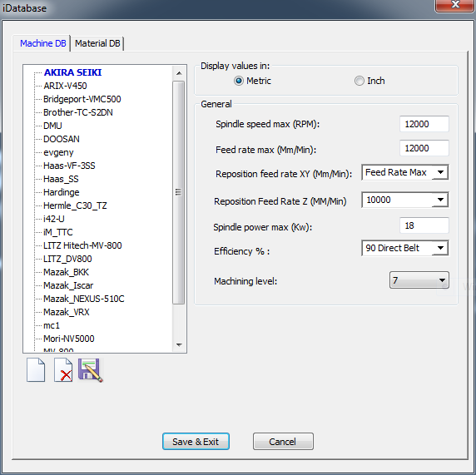Select Mazak_VRX machine

67,312
